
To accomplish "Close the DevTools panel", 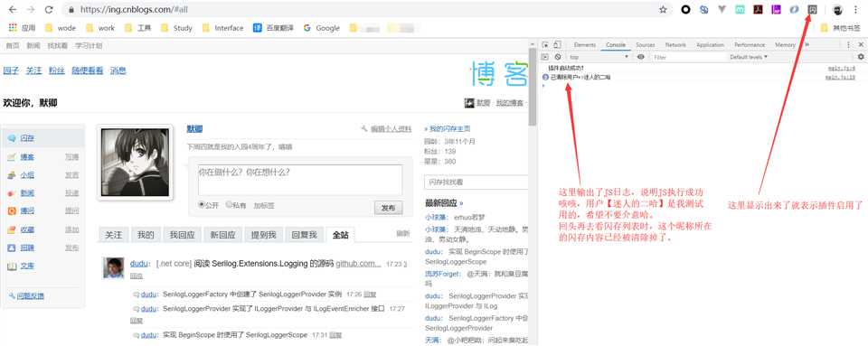I will tap(860, 45).
